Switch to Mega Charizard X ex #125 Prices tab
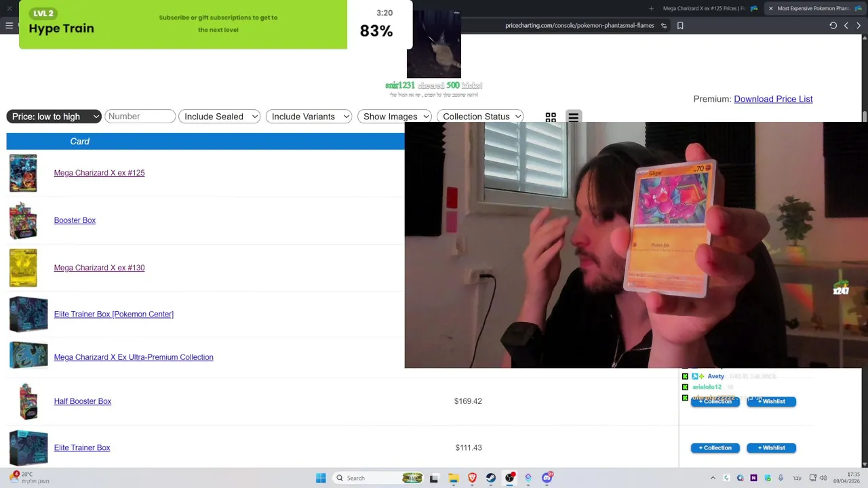Image resolution: width=868 pixels, height=488 pixels. 709,8
